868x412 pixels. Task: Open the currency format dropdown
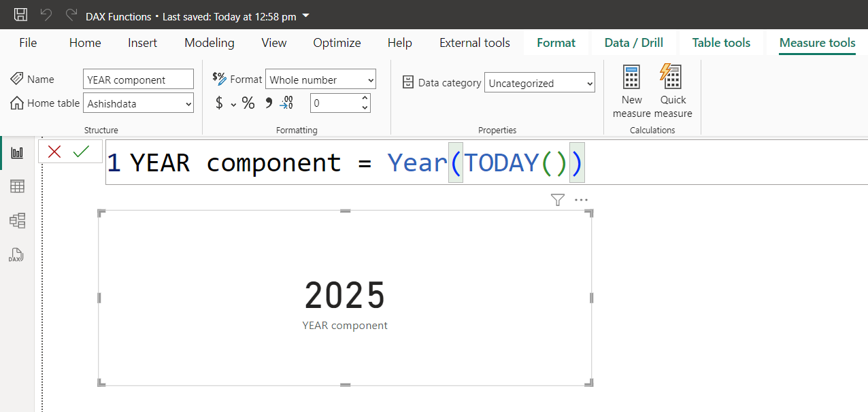(x=233, y=104)
